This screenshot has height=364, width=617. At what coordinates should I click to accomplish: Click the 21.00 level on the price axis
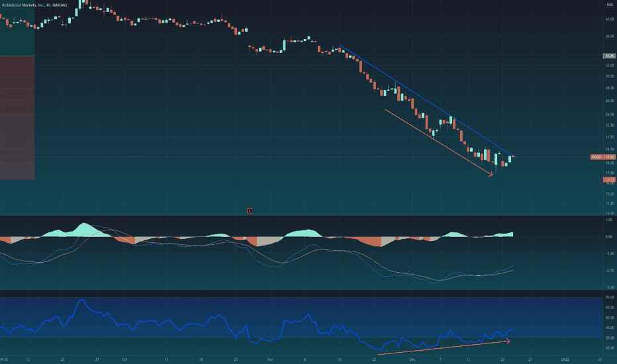pos(610,137)
